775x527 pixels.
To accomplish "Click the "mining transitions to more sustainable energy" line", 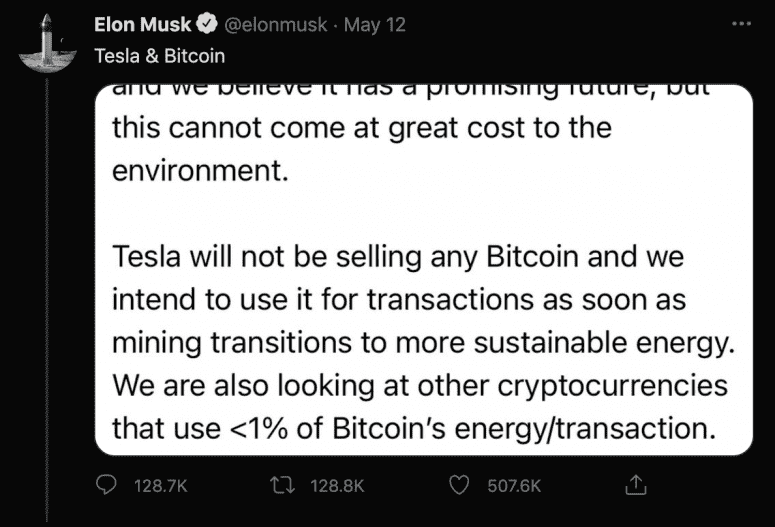I will point(423,343).
